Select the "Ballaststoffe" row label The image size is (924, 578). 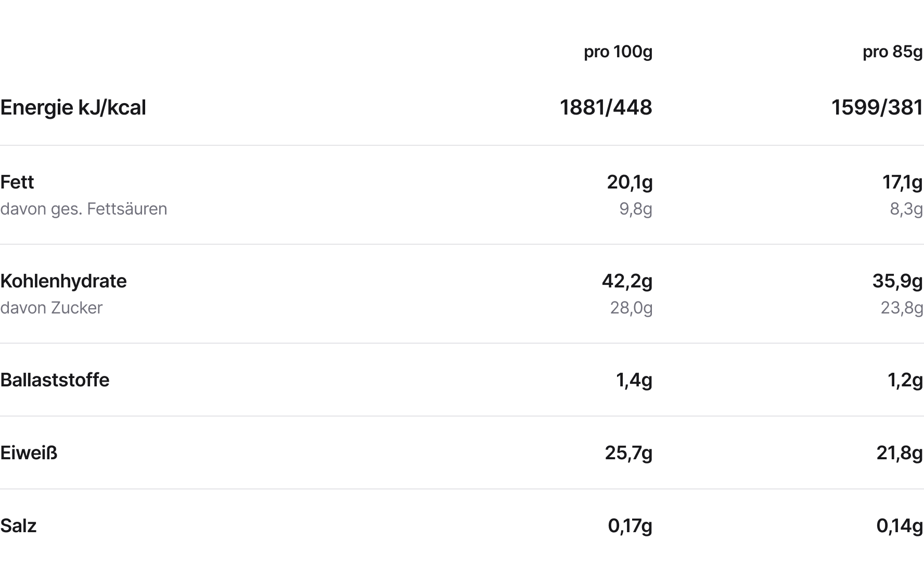(55, 380)
